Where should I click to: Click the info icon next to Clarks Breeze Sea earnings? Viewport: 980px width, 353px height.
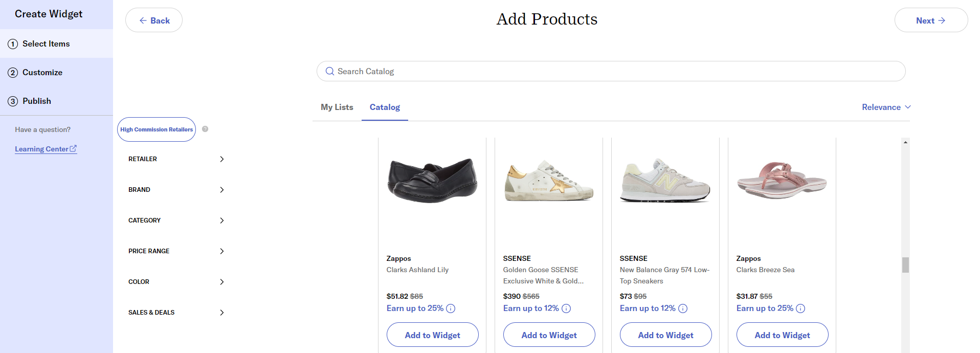801,308
